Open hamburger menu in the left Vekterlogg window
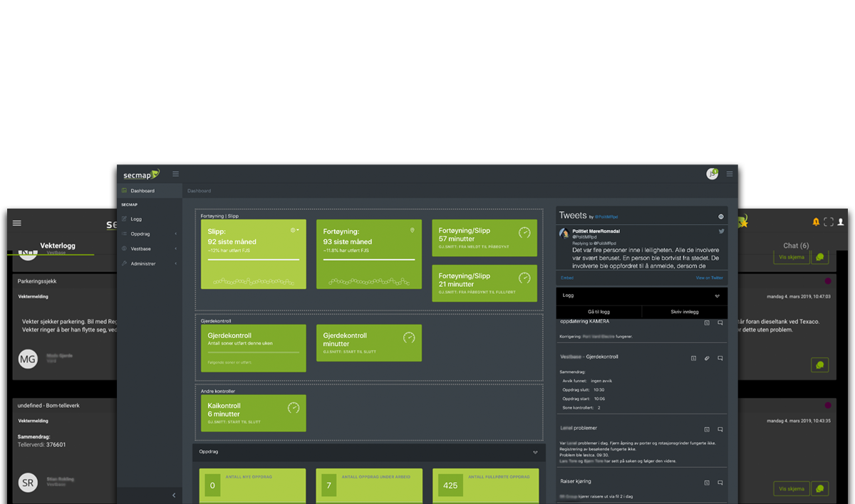The width and height of the screenshot is (855, 504). pos(17,223)
